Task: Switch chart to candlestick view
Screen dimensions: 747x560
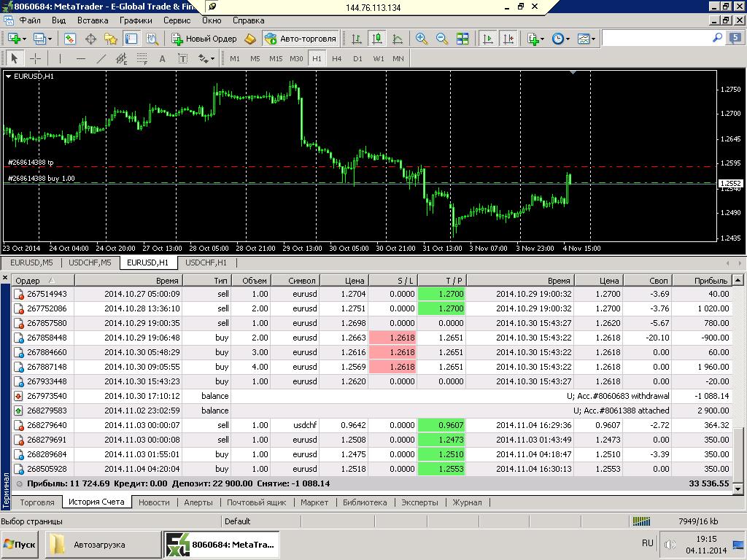Action: (x=377, y=39)
